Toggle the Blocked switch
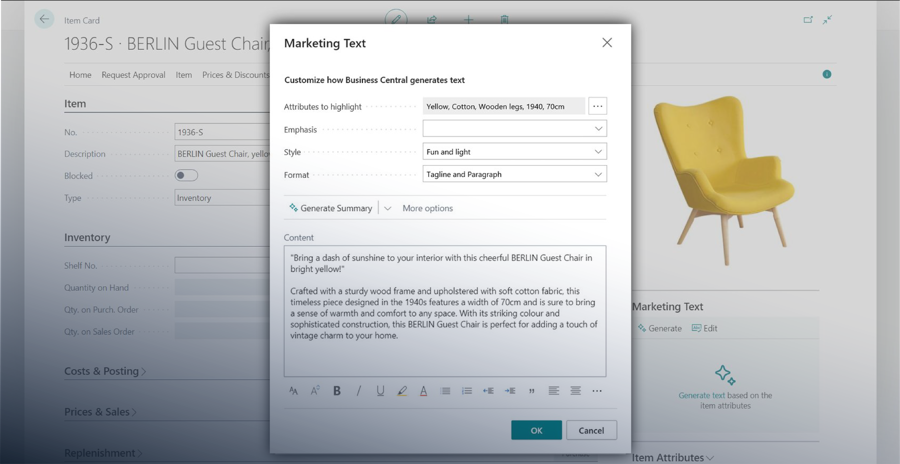This screenshot has width=900, height=464. 186,175
